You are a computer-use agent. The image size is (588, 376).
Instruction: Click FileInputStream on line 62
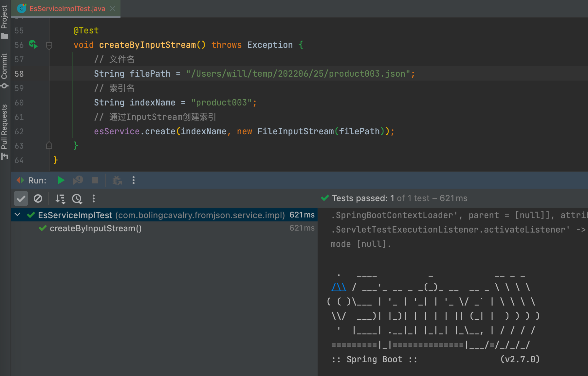click(x=295, y=131)
